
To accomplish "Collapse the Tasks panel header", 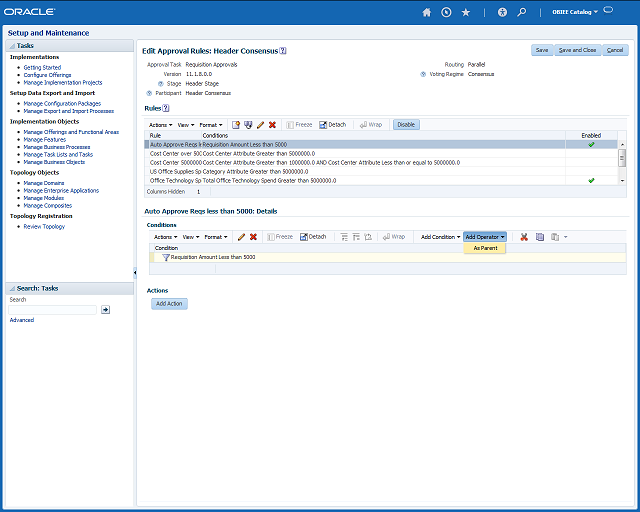I will 12,46.
